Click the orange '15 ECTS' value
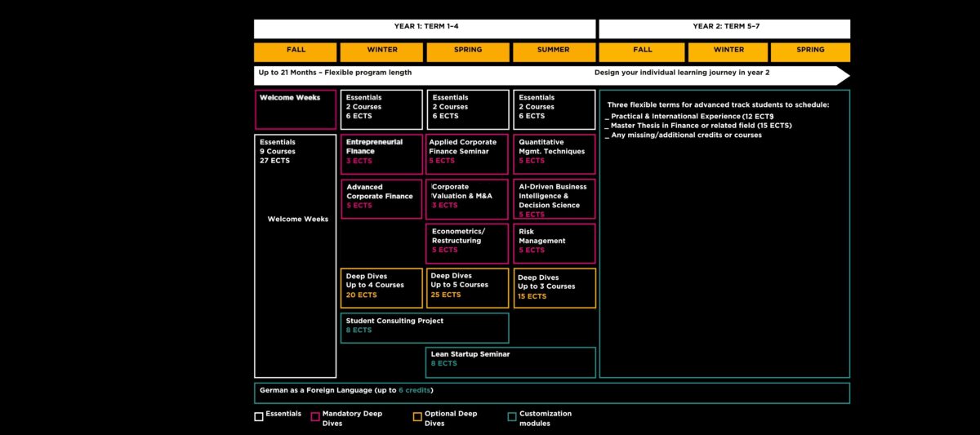 [x=532, y=296]
